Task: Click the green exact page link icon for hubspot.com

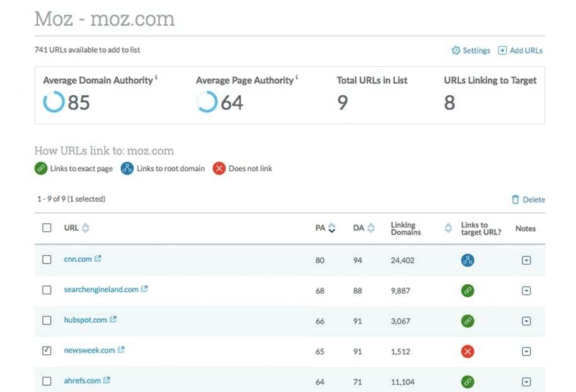Action: 467,321
